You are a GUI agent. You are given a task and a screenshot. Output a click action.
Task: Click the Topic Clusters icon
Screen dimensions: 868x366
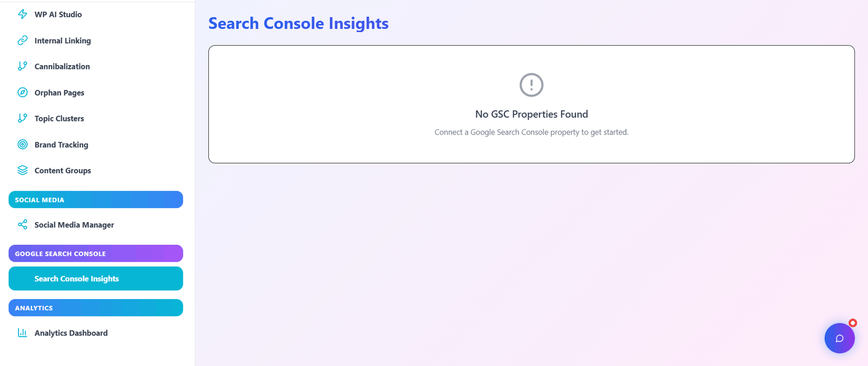22,118
